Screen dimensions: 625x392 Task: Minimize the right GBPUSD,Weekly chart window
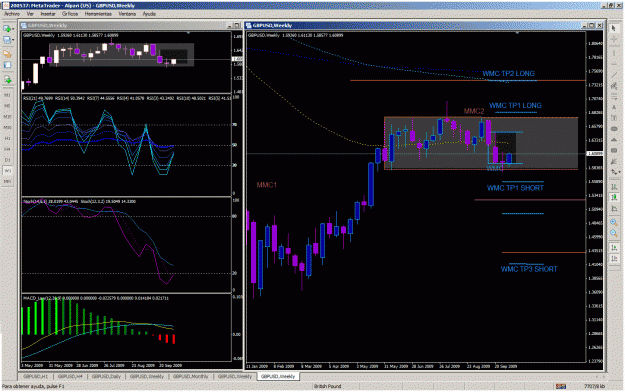click(x=585, y=25)
